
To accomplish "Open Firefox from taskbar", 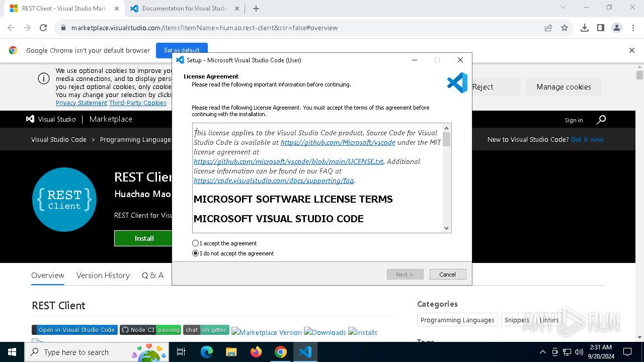I will tap(256, 352).
